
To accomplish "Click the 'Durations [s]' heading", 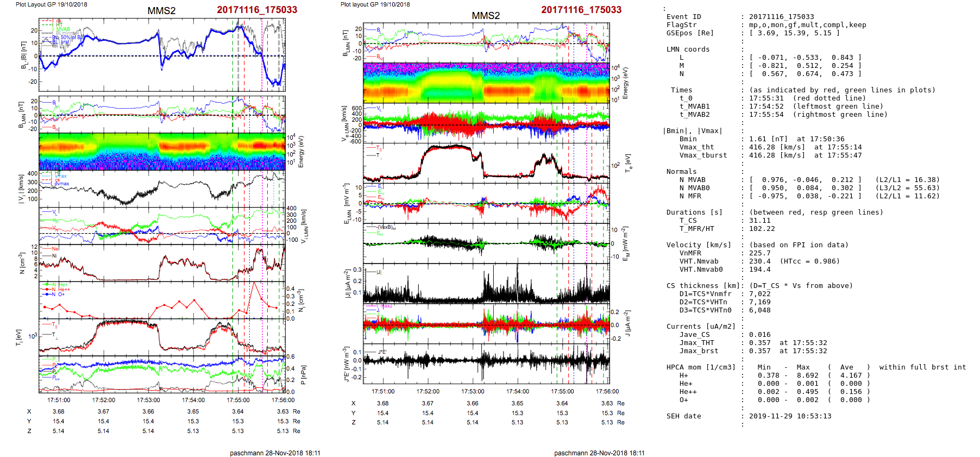I will pyautogui.click(x=694, y=212).
